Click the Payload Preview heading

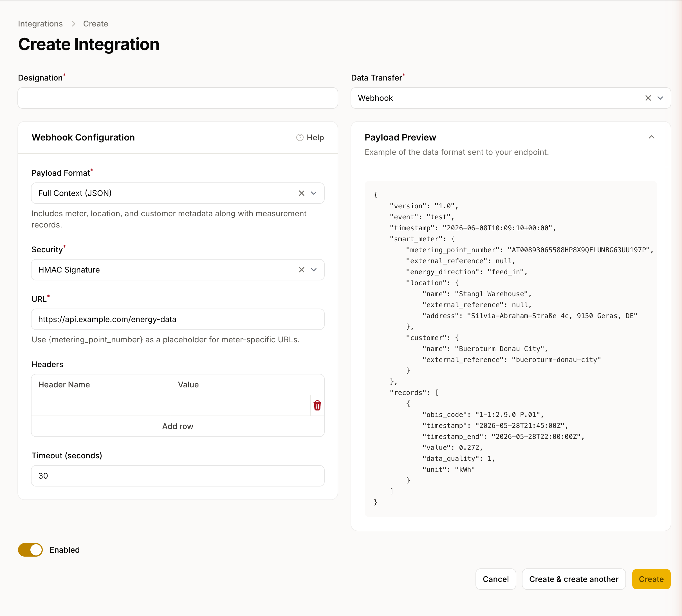pyautogui.click(x=400, y=137)
